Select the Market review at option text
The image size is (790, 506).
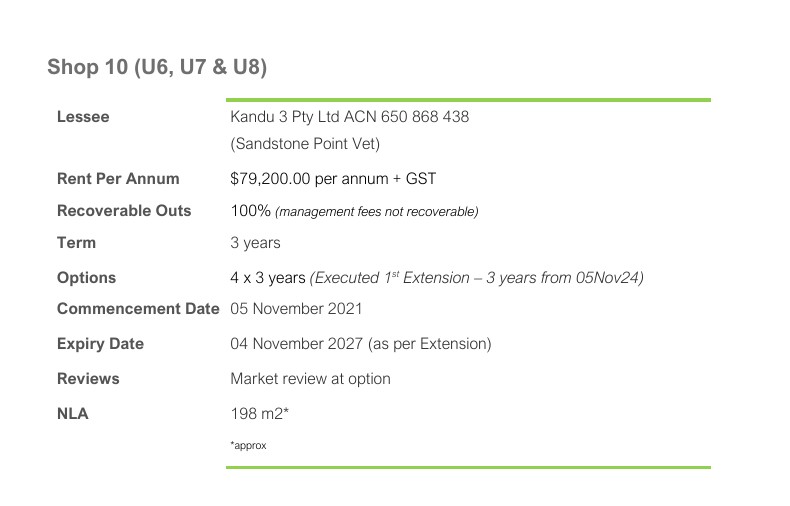point(310,378)
